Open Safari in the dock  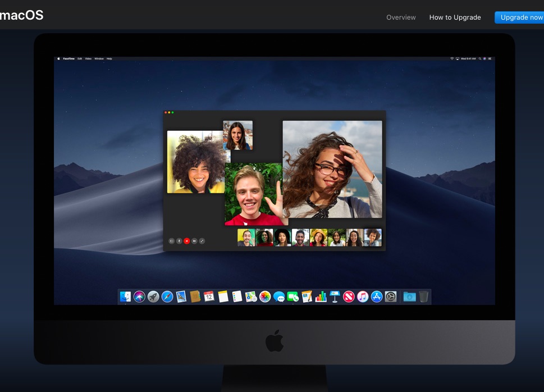[167, 297]
